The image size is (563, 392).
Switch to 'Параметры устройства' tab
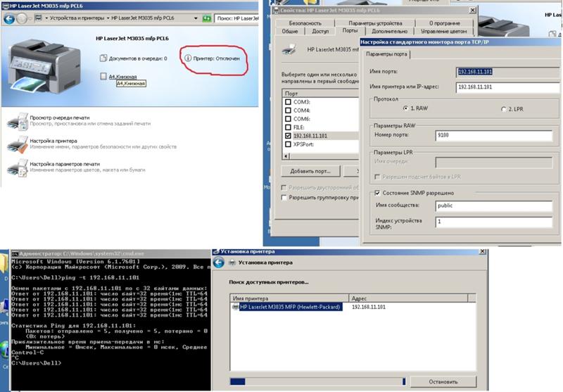point(375,23)
